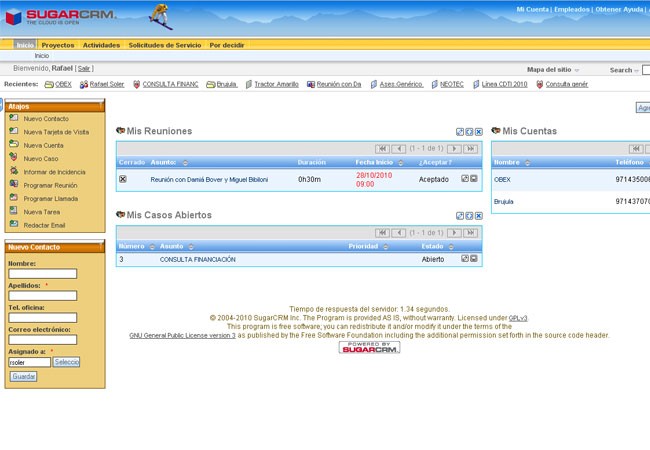Mark the Reunión con Damià meeting as closed
Viewport: 650px width, 450px height.
pyautogui.click(x=123, y=179)
